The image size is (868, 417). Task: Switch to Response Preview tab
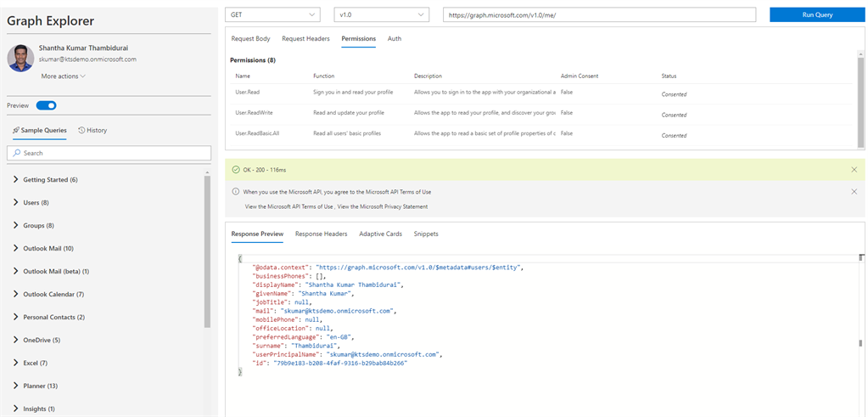click(257, 234)
